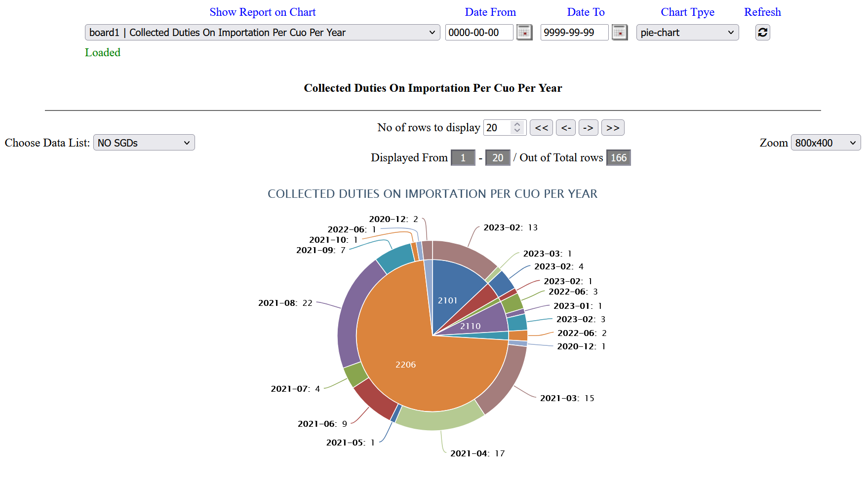868x483 pixels.
Task: Click the Date To input field
Action: click(x=574, y=33)
